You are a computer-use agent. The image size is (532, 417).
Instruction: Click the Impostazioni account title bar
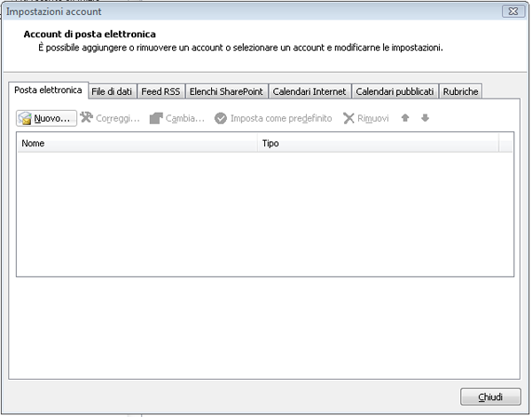222,12
